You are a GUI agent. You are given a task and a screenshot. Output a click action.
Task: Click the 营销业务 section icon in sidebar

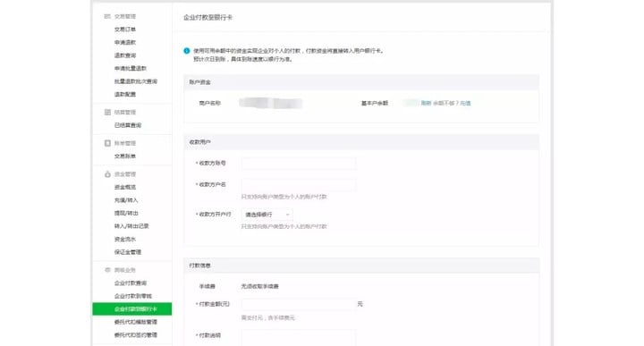point(107,270)
